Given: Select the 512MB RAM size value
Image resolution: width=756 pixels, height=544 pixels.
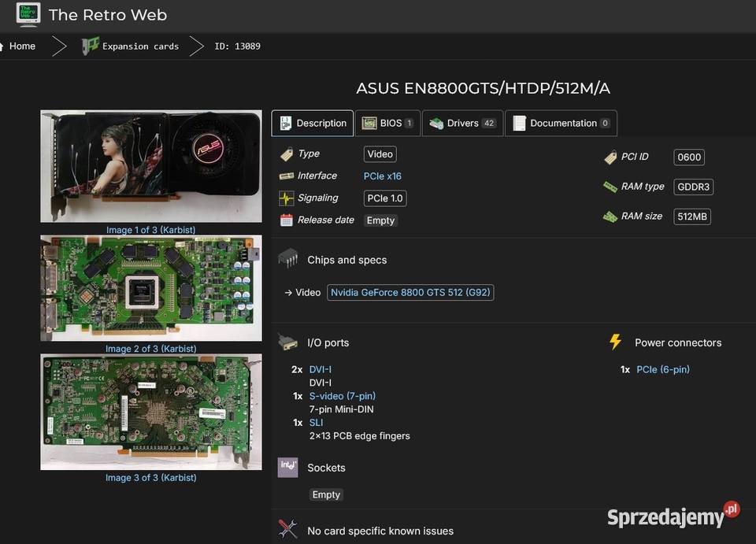Looking at the screenshot, I should click(x=692, y=216).
